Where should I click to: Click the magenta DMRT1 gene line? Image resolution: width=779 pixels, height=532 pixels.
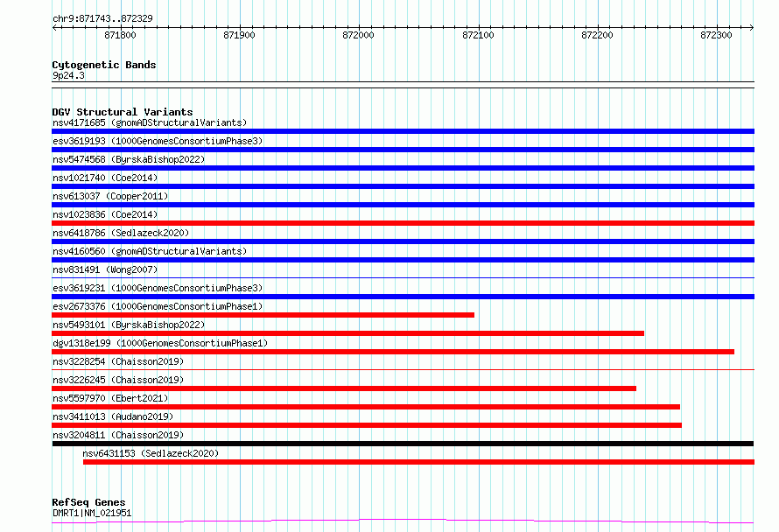[x=403, y=520]
